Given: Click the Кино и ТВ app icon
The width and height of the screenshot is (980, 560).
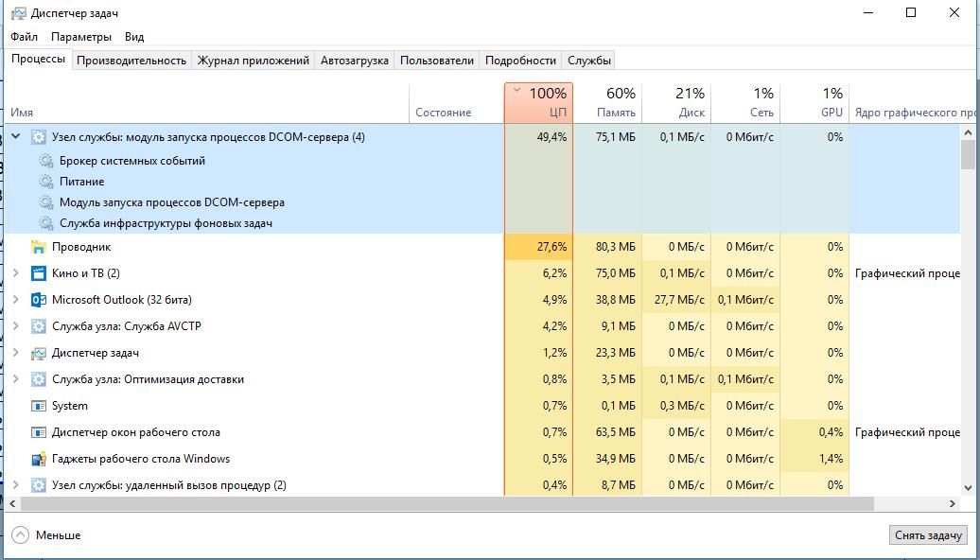Looking at the screenshot, I should coord(38,273).
